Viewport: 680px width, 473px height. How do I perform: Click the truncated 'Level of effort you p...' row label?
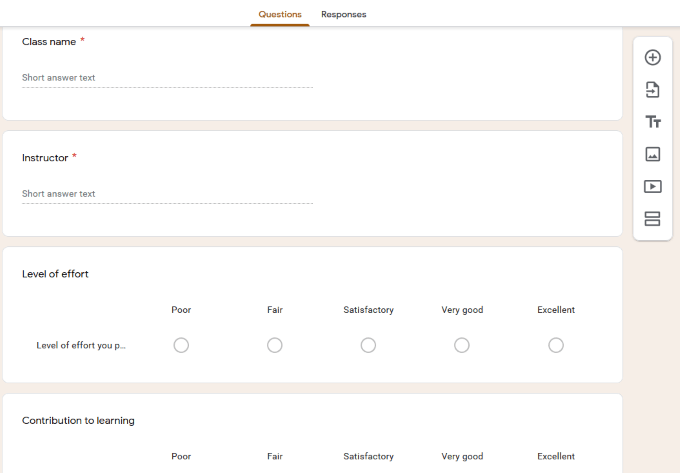coord(81,346)
